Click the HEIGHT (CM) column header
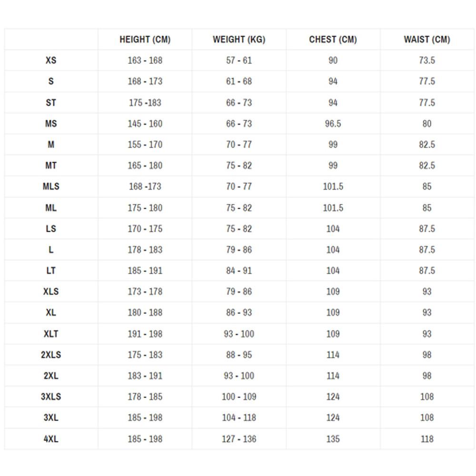Screen dimensions: 476x476 pos(145,40)
